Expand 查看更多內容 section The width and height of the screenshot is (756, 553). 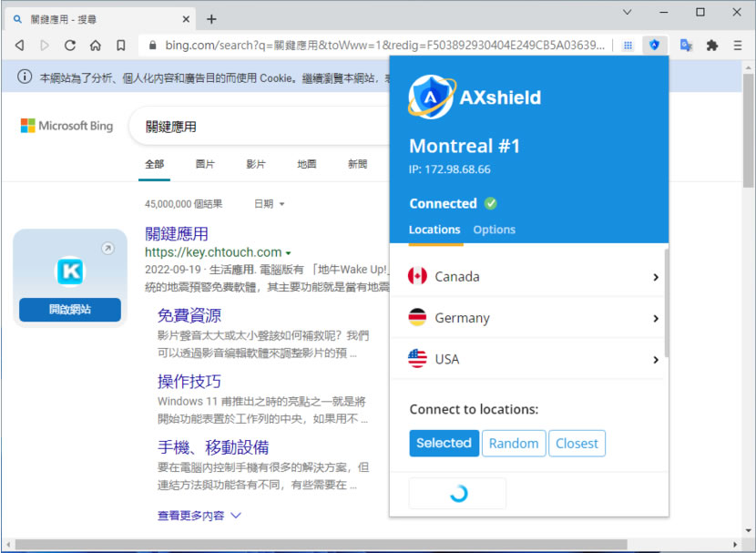click(x=199, y=516)
